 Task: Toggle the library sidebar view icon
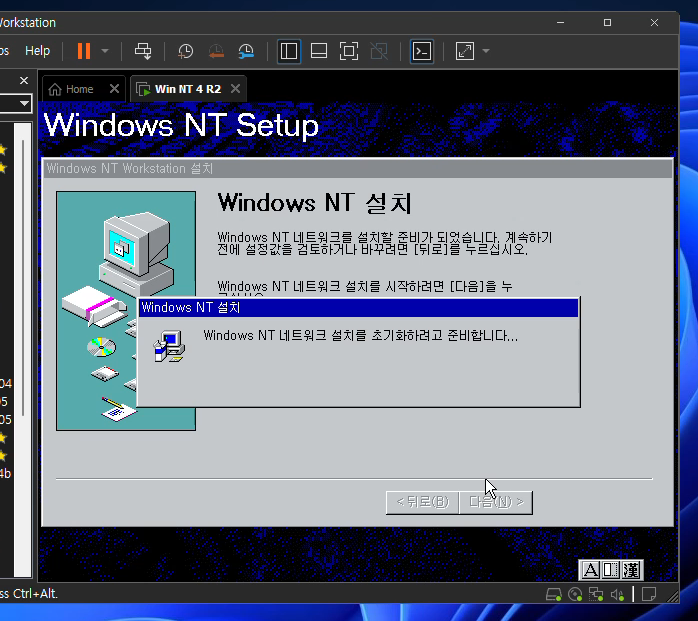click(x=288, y=51)
